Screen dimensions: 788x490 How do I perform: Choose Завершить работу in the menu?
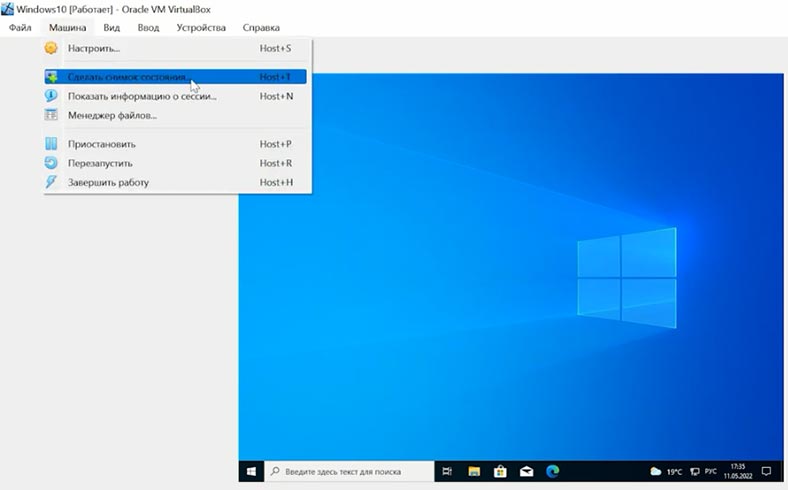pyautogui.click(x=175, y=182)
